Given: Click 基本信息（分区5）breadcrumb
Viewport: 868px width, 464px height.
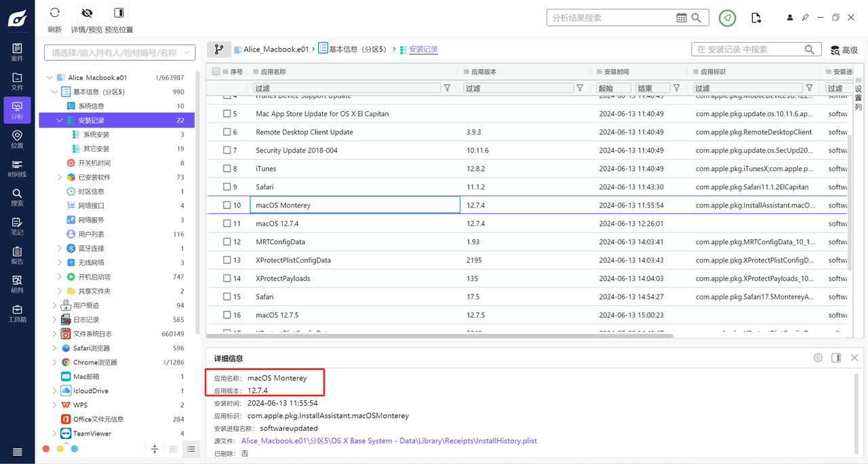Looking at the screenshot, I should (357, 50).
